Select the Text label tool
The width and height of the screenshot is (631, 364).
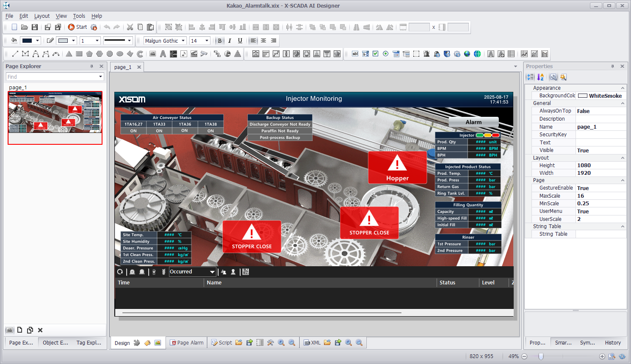click(163, 54)
